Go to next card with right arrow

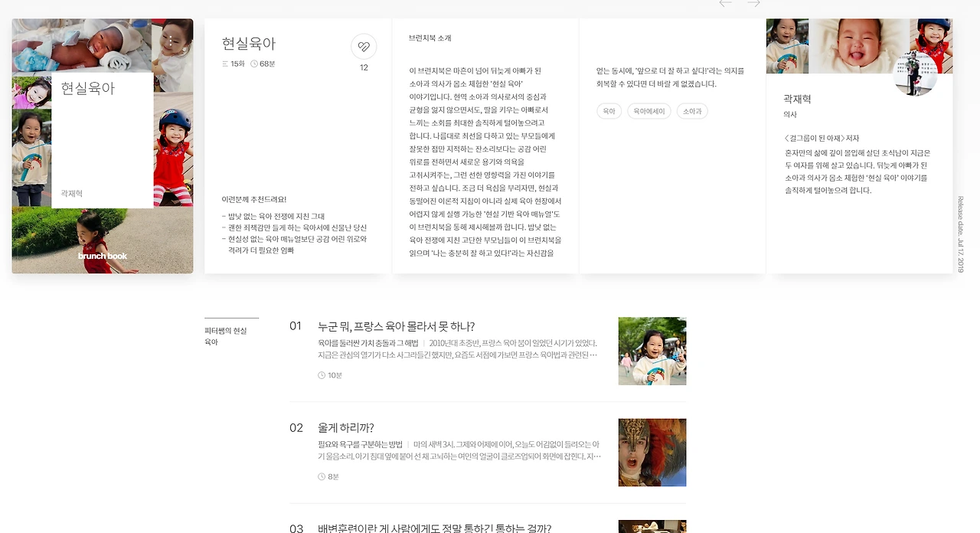753,4
